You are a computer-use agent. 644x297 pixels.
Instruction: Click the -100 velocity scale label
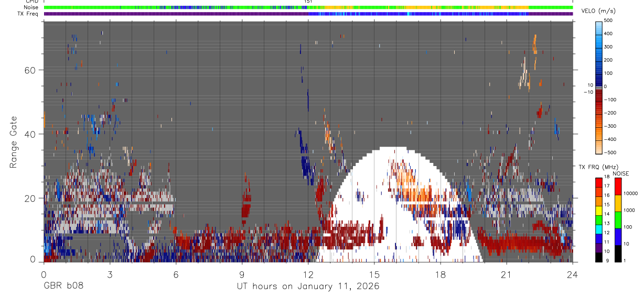coord(609,100)
